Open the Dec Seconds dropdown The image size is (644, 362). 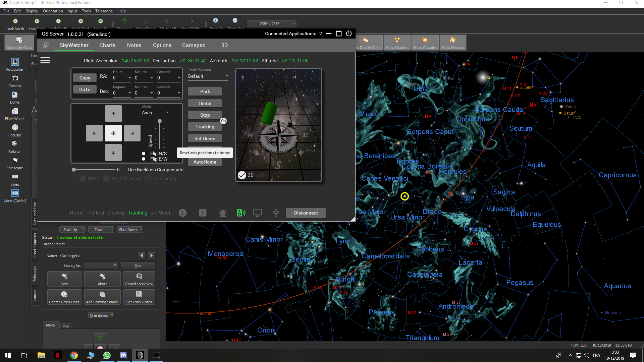tap(169, 93)
